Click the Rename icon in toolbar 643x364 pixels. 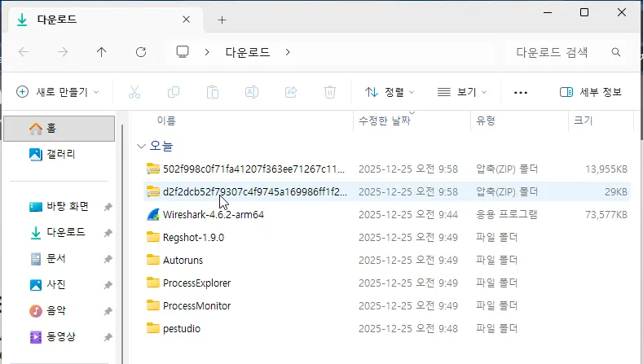[x=252, y=92]
